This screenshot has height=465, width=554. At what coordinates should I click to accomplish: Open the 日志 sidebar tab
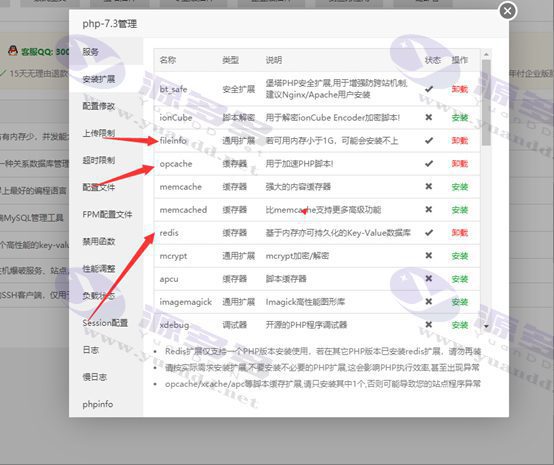pyautogui.click(x=90, y=350)
